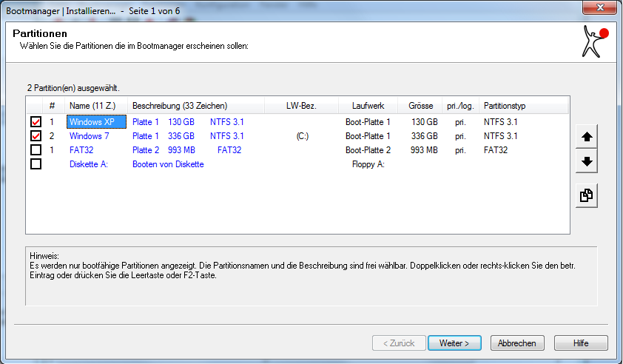Image resolution: width=623 pixels, height=364 pixels.
Task: Click the # column header
Action: pyautogui.click(x=52, y=106)
